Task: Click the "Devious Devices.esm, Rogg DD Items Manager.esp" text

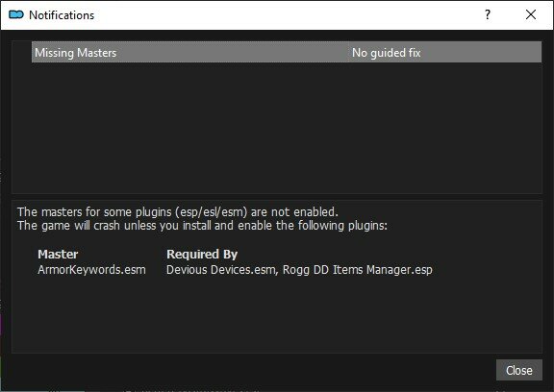Action: coord(299,270)
